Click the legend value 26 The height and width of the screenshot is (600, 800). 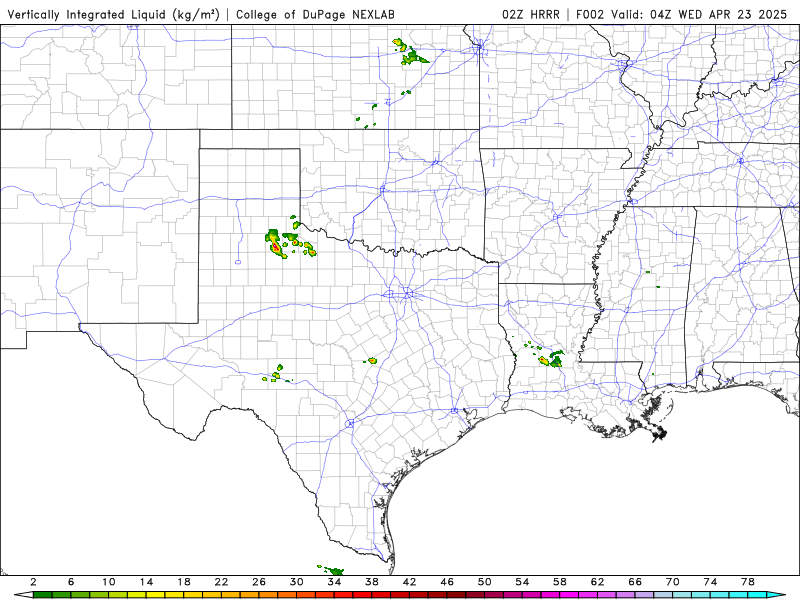pyautogui.click(x=259, y=582)
